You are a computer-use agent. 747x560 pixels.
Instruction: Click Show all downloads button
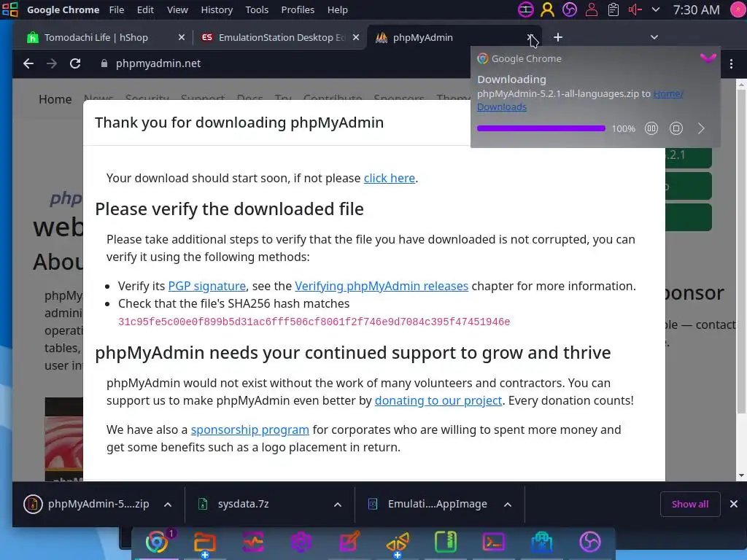[690, 504]
